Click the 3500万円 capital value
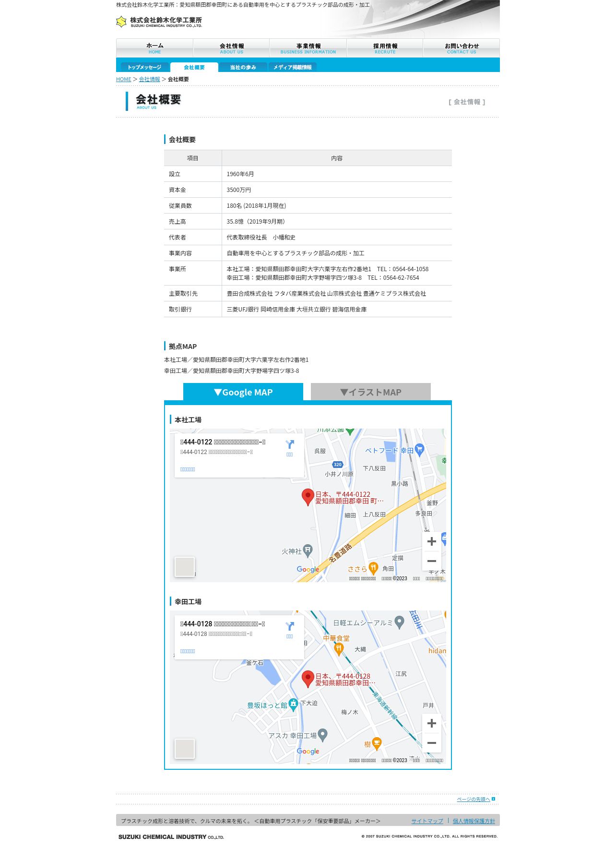Image resolution: width=616 pixels, height=849 pixels. (239, 190)
